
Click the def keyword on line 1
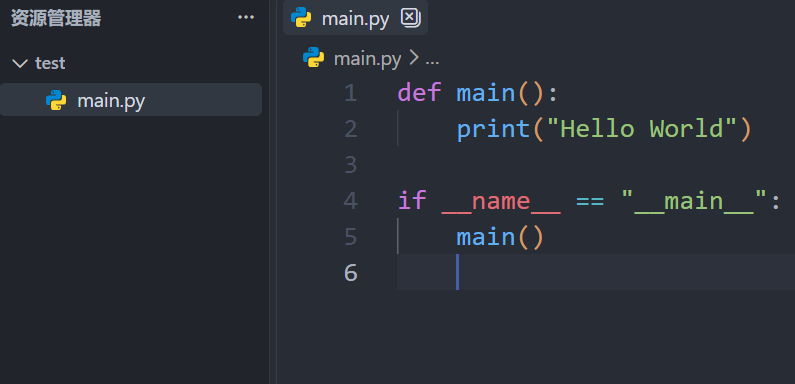coord(420,93)
